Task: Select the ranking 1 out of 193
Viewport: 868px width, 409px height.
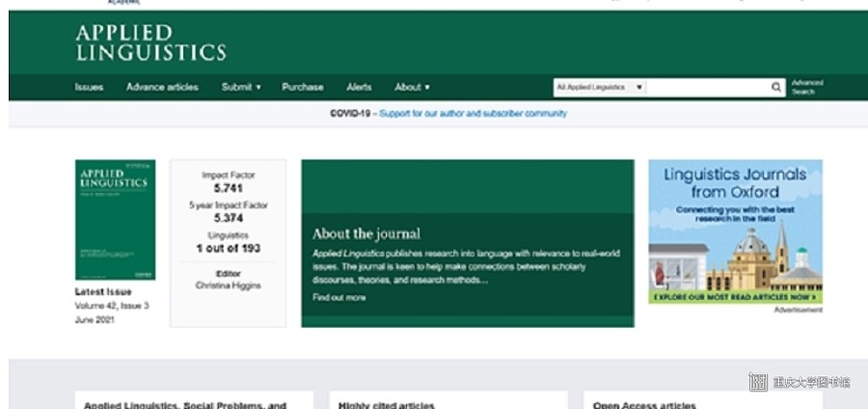Action: click(x=228, y=249)
